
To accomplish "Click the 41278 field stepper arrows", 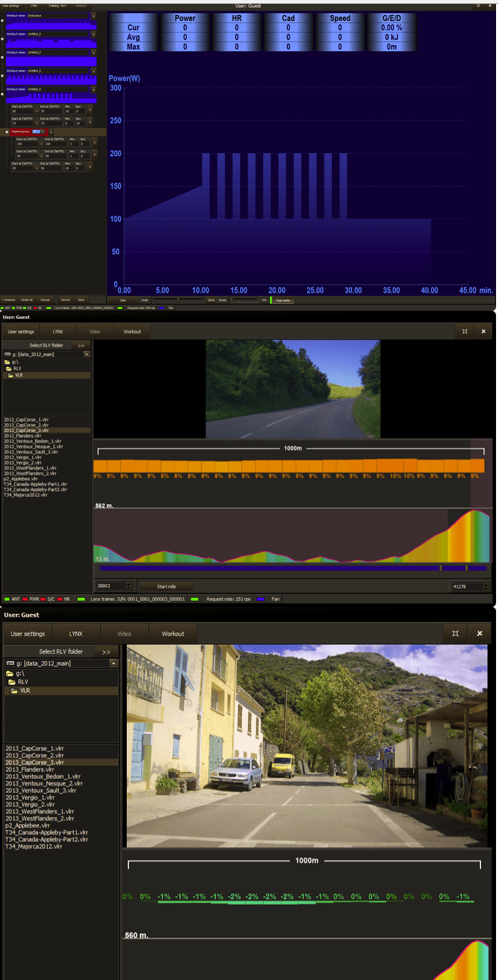I will click(484, 587).
